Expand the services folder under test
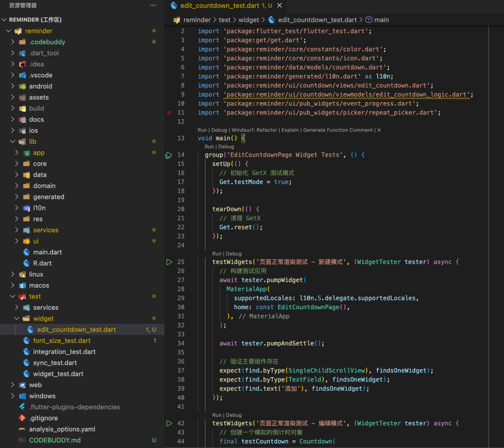Viewport: 504px width, 448px height. (17, 308)
